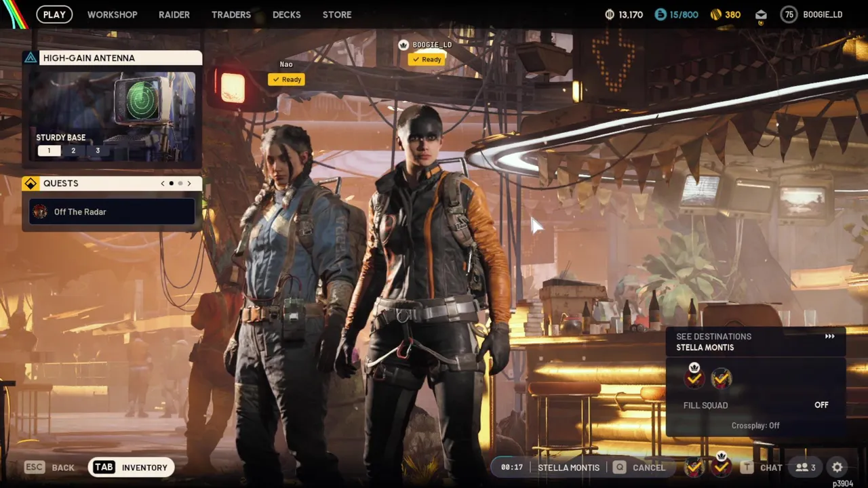This screenshot has width=868, height=488.
Task: Open the social party list showing 3
Action: [x=806, y=468]
